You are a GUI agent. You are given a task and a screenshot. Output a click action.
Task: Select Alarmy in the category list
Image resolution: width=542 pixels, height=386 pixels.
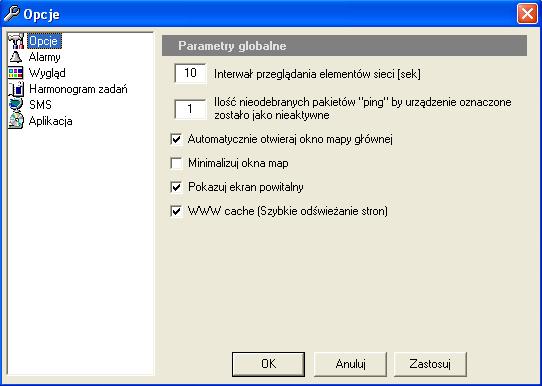pyautogui.click(x=45, y=57)
